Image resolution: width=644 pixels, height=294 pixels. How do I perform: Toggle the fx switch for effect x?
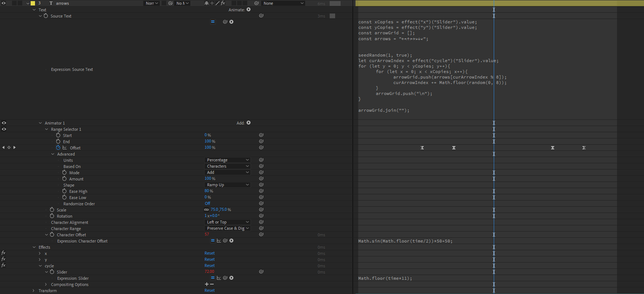(4, 253)
